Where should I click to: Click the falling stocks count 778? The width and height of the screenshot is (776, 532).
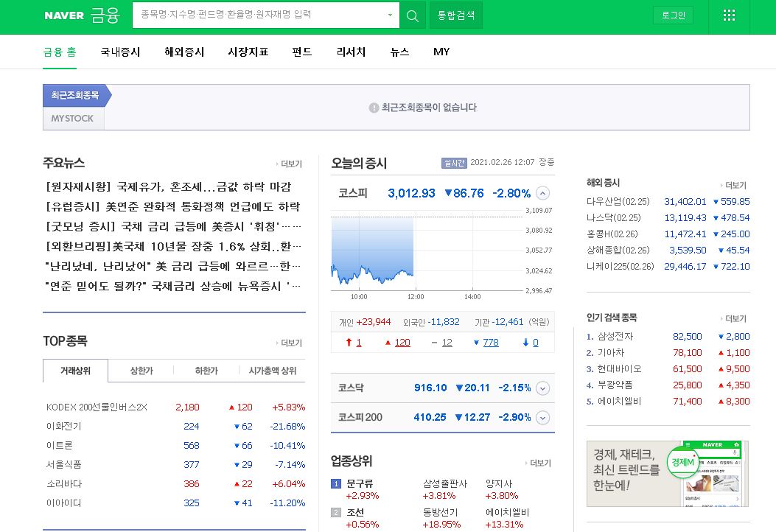click(491, 343)
